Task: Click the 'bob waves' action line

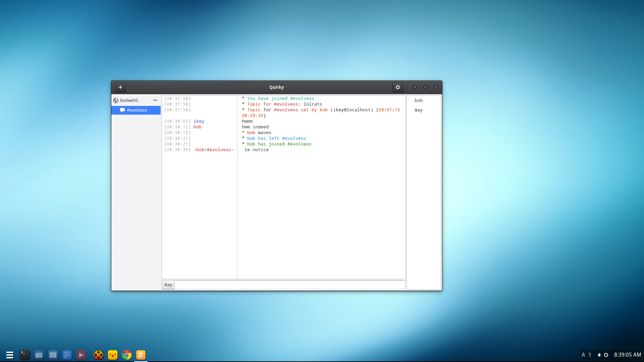Action: pos(257,133)
